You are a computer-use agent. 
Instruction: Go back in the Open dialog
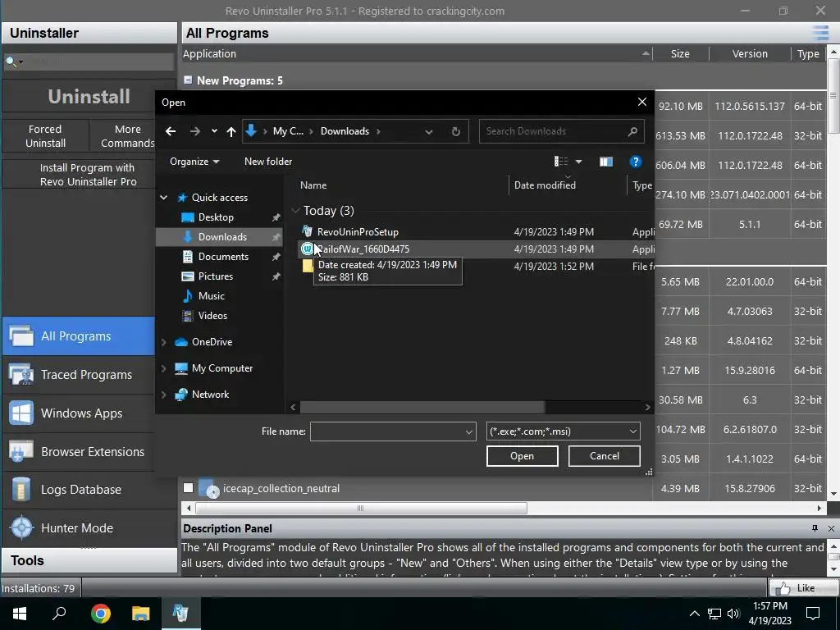coord(171,131)
